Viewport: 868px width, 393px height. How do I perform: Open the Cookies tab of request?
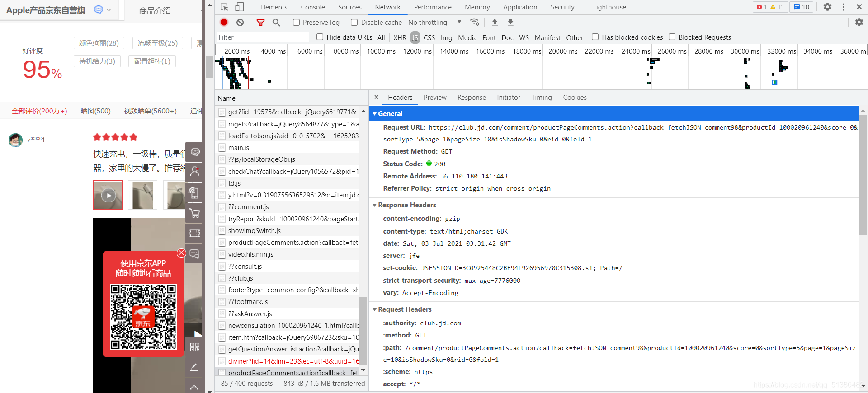pyautogui.click(x=575, y=98)
